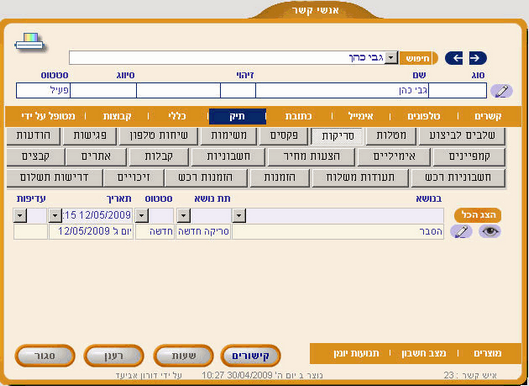The height and width of the screenshot is (386, 529).
Task: Click the חיפוש search button
Action: pyautogui.click(x=418, y=58)
